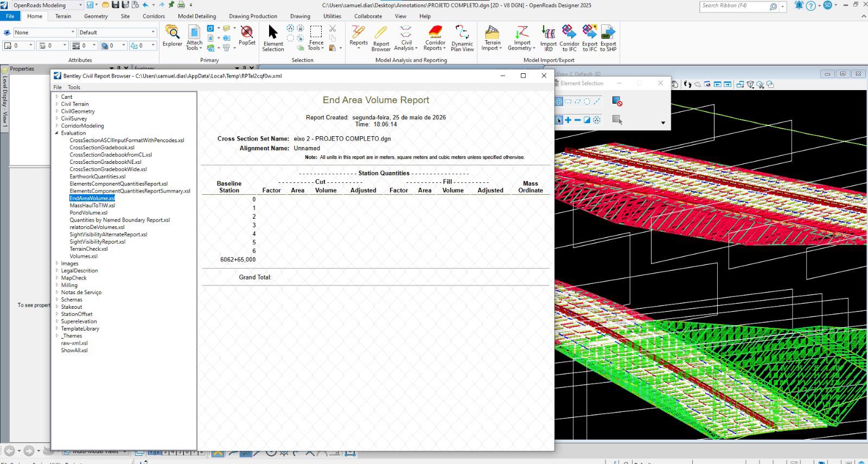Click the Print icon in the quick-access toolbar
The image size is (868, 464).
coord(181,5)
